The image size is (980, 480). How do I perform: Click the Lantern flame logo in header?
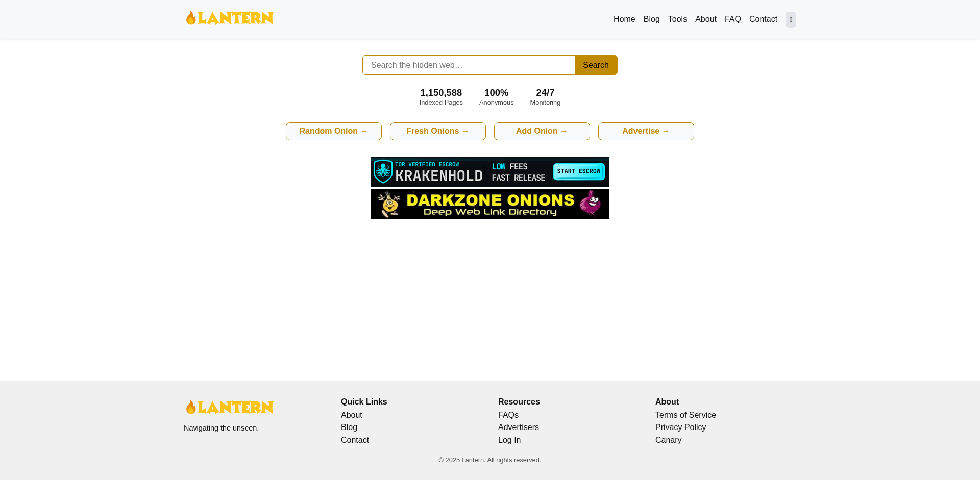click(x=229, y=18)
